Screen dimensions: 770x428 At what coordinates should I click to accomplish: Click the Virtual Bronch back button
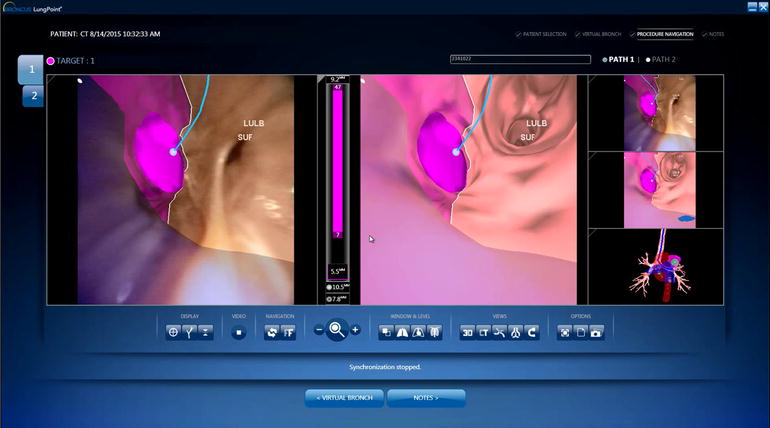coord(344,398)
